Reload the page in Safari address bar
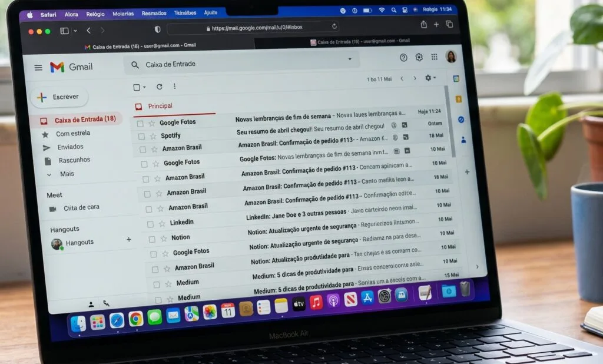Screen dimensions: 603x364 [334, 26]
